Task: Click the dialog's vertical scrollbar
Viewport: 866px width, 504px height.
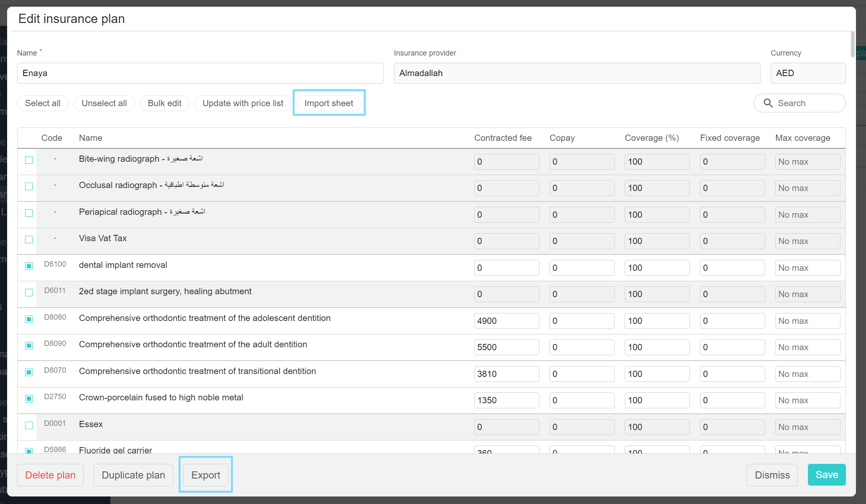Action: coord(853,44)
